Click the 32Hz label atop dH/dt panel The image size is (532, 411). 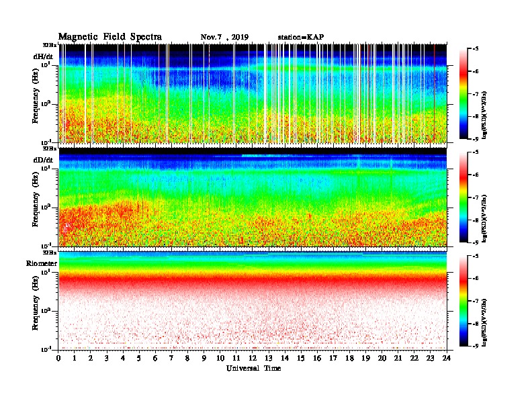click(x=50, y=45)
